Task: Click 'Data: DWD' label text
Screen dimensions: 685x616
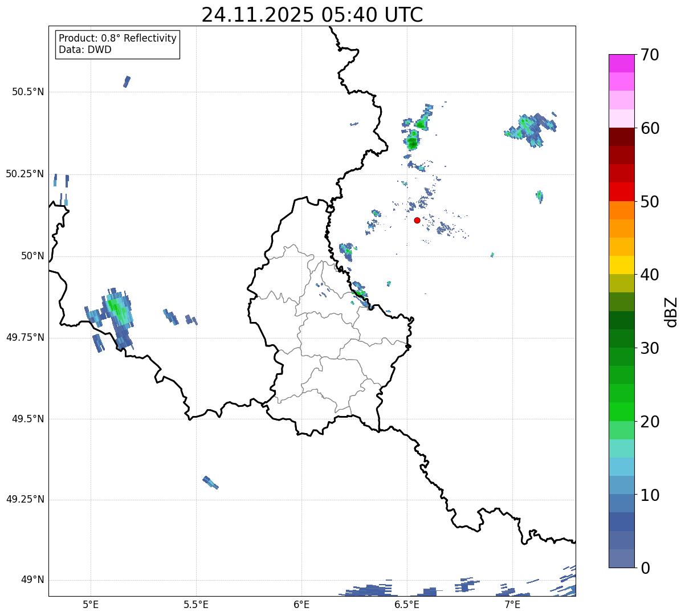Action: tap(85, 50)
